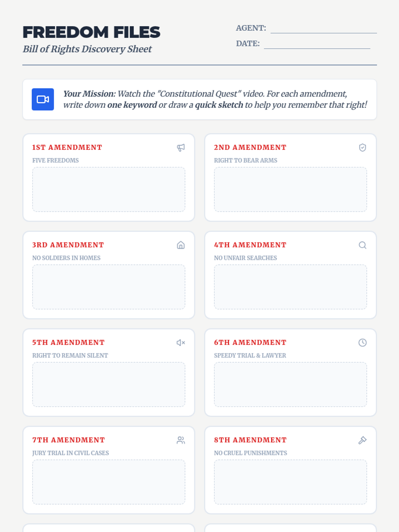Click the Jury Trial in Civil Cases box
Screen dimensions: 399x532
[x=109, y=482]
